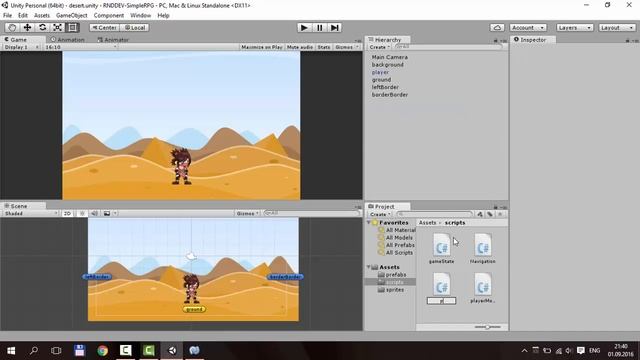Collapse the Assets tree section
The image size is (640, 360).
(x=369, y=267)
